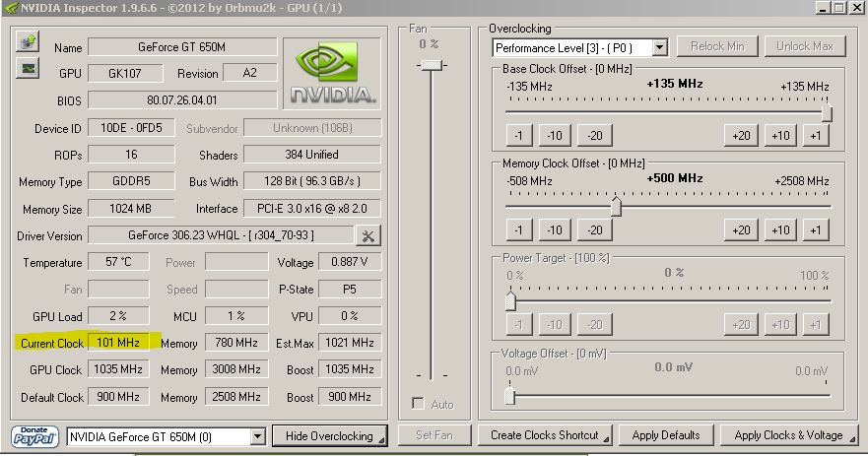This screenshot has height=456, width=868.
Task: Click the Name field GeForce GT 650M
Action: [x=182, y=47]
